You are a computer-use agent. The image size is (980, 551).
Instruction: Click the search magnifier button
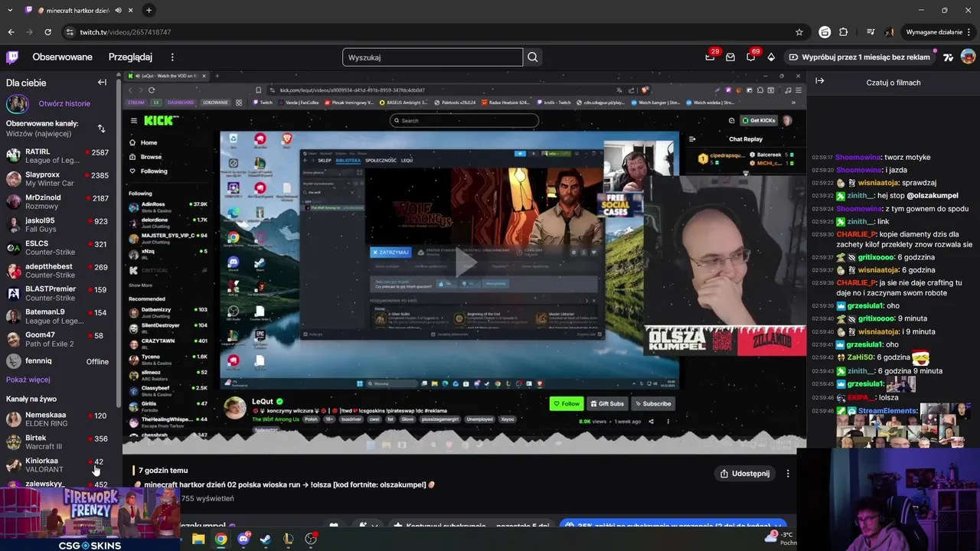pos(533,57)
